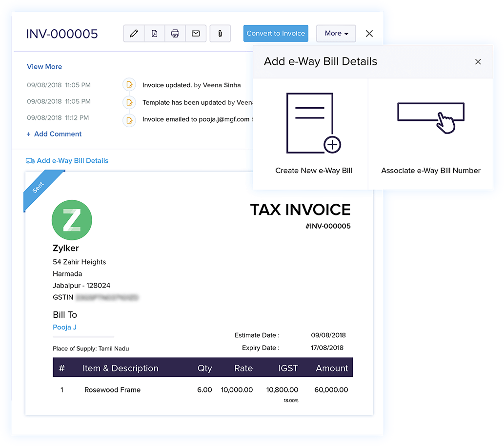Click history icon for Template has been updated
The image size is (504, 446).
129,102
